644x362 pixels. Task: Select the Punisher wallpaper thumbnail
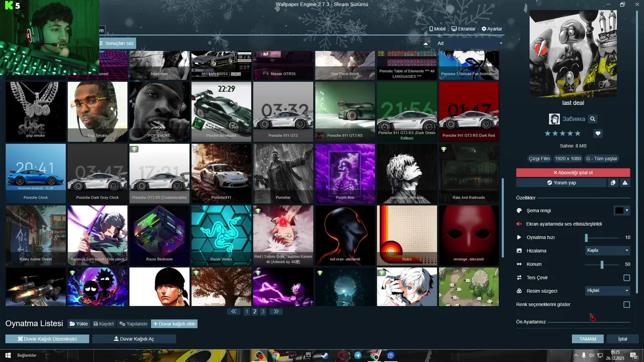click(x=283, y=173)
